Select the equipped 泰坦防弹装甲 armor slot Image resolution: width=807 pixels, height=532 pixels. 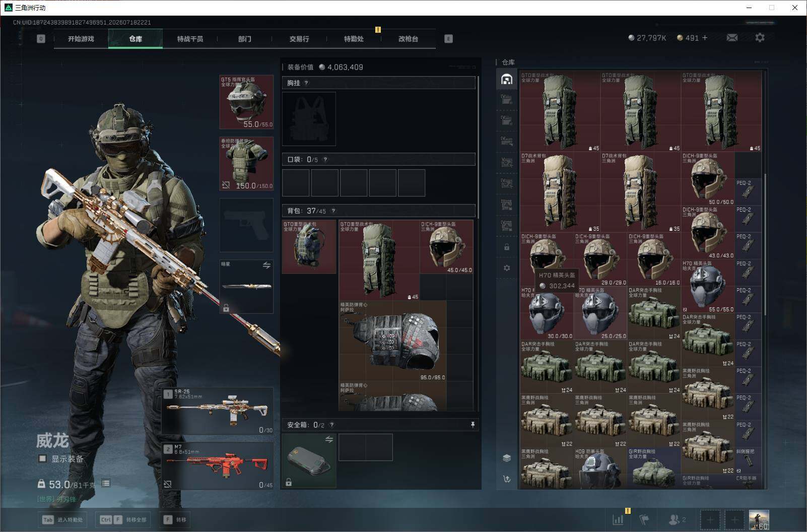click(246, 164)
